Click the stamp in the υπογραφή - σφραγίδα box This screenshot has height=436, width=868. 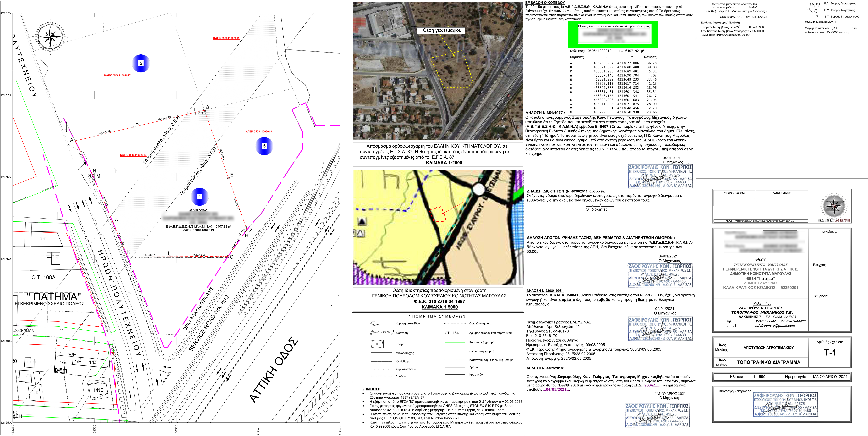785,405
